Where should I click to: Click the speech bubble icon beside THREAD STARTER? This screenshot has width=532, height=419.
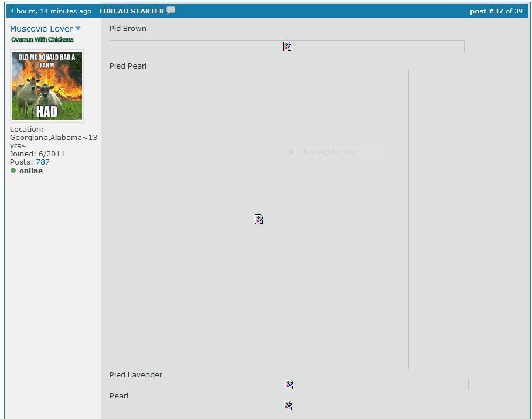pyautogui.click(x=170, y=11)
